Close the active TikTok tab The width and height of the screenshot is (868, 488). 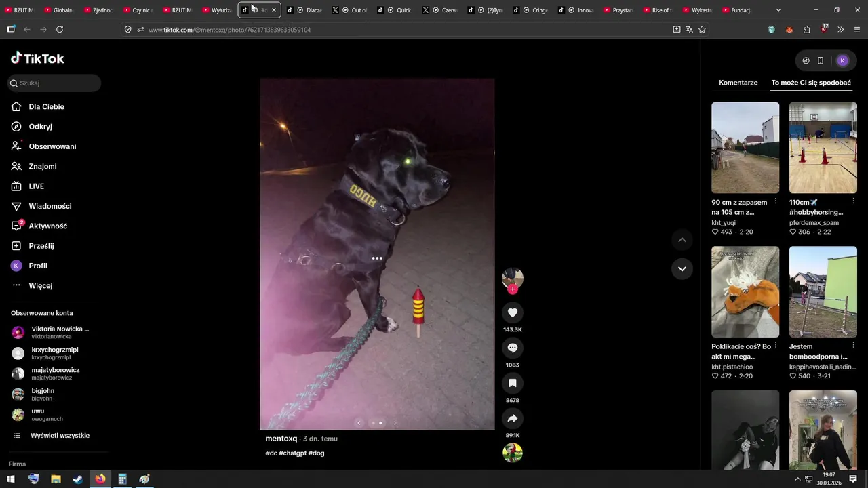click(x=274, y=10)
